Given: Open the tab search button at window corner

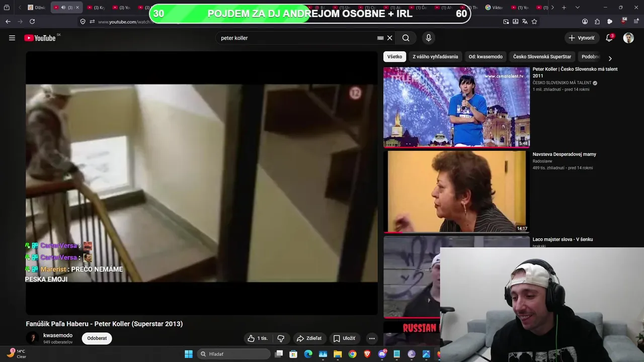Looking at the screenshot, I should 7,8.
